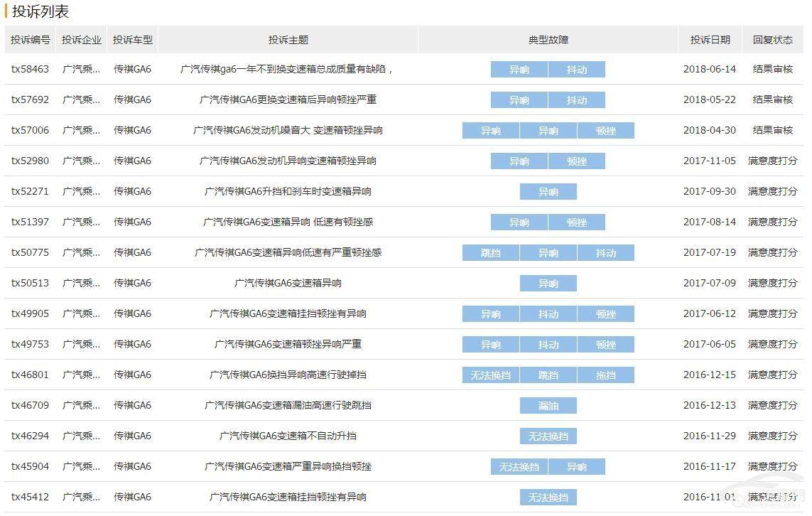Click the date 2017-09-30

pyautogui.click(x=710, y=191)
